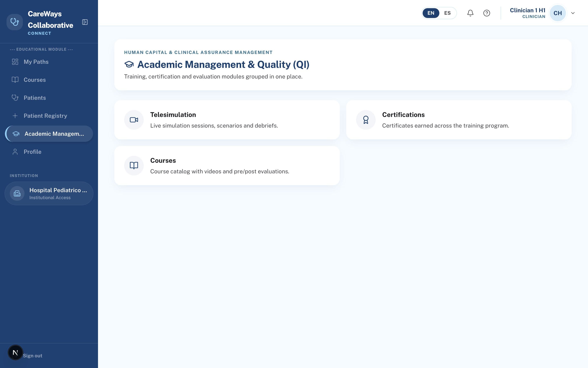Click the CareWays stethoscope logo icon

[14, 22]
